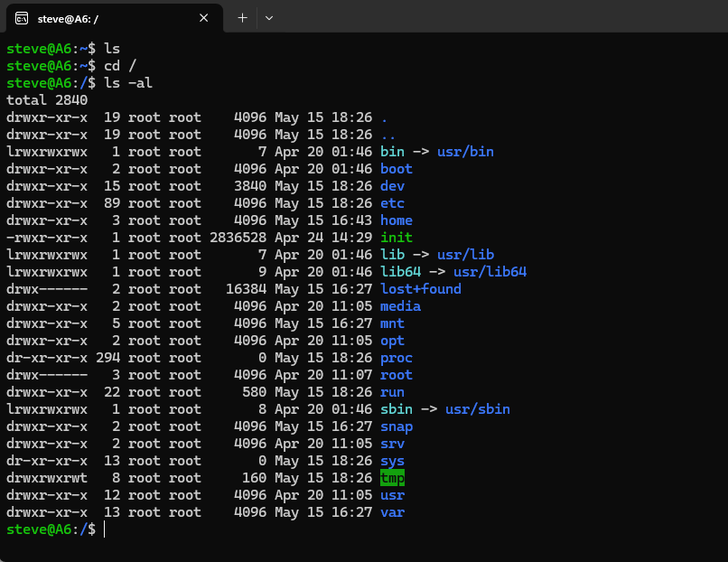Click the size 160 in tmp row
Screen dimensions: 728x562
coord(255,478)
